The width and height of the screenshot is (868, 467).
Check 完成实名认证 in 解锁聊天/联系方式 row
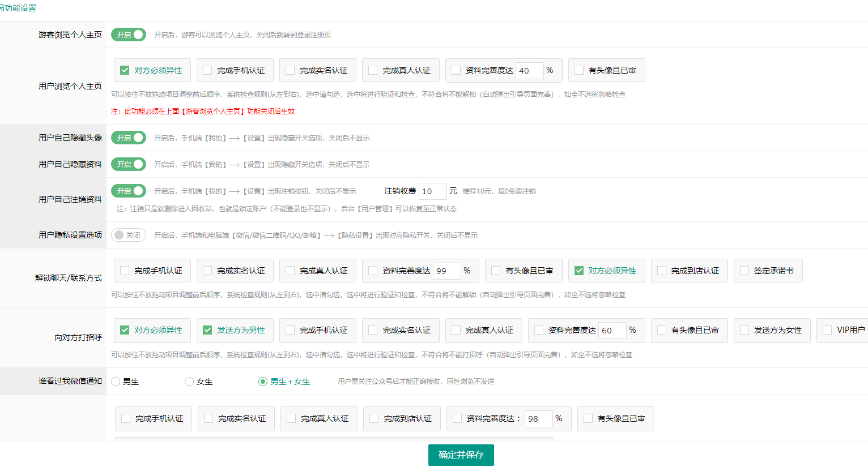[x=207, y=271]
